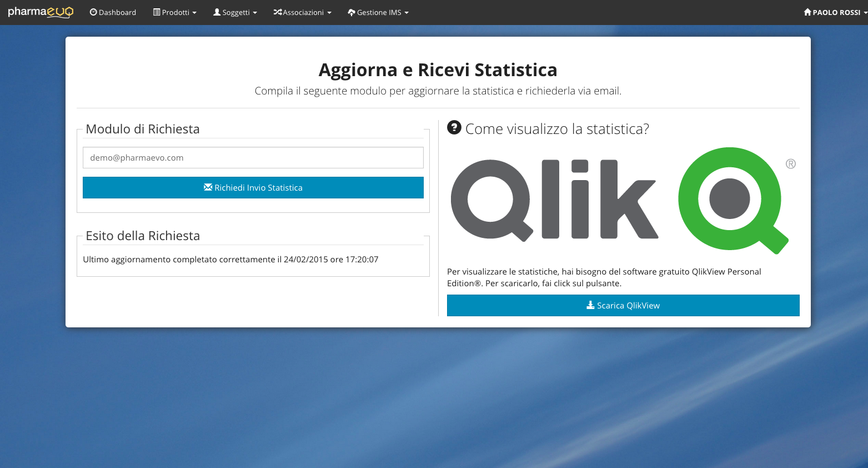Click the Modulo di Richiesta legend
Viewport: 868px width, 468px height.
tap(143, 128)
